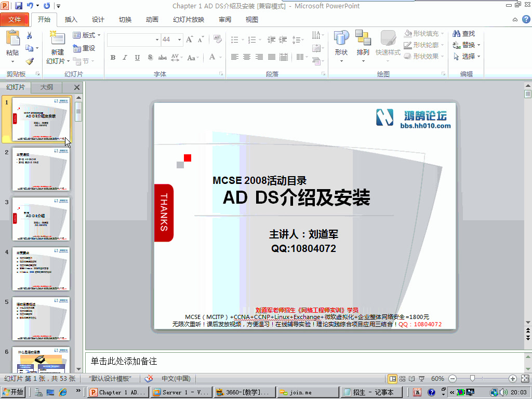Screen dimensions: 532x399
Task: Click the Format Painter brush icon
Action: (30, 61)
